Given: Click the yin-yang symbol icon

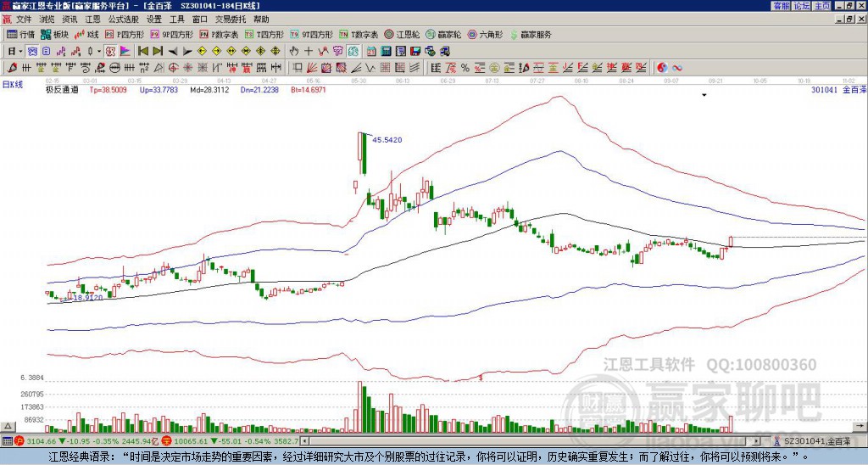Looking at the screenshot, I should [x=662, y=68].
